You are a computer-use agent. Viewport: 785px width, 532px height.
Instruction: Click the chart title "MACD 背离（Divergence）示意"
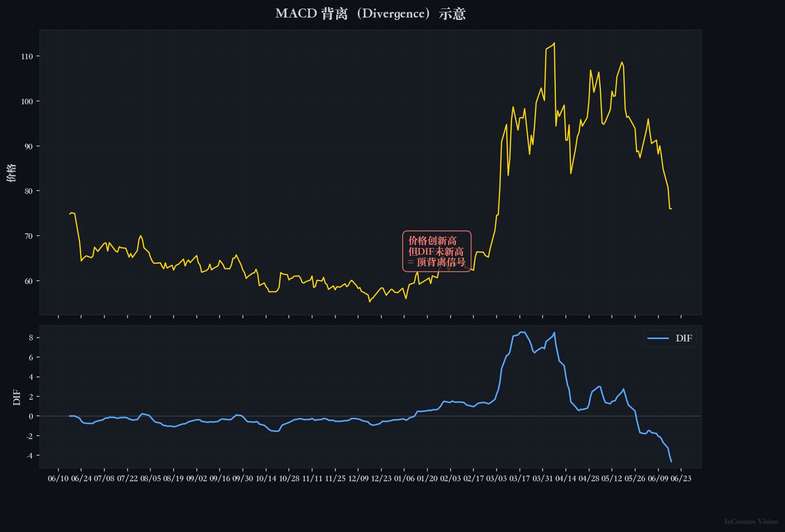(x=370, y=13)
